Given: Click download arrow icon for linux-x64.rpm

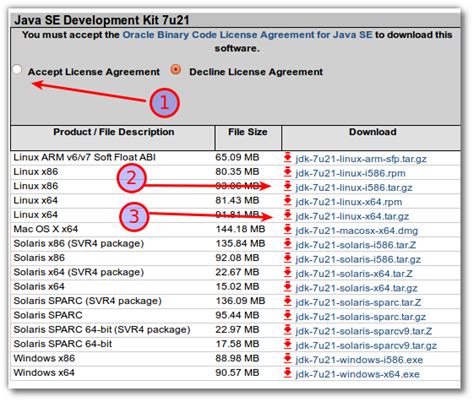Looking at the screenshot, I should click(287, 201).
